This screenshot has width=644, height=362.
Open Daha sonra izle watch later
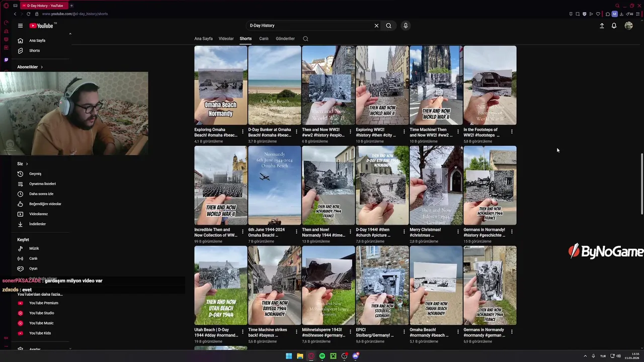40,194
